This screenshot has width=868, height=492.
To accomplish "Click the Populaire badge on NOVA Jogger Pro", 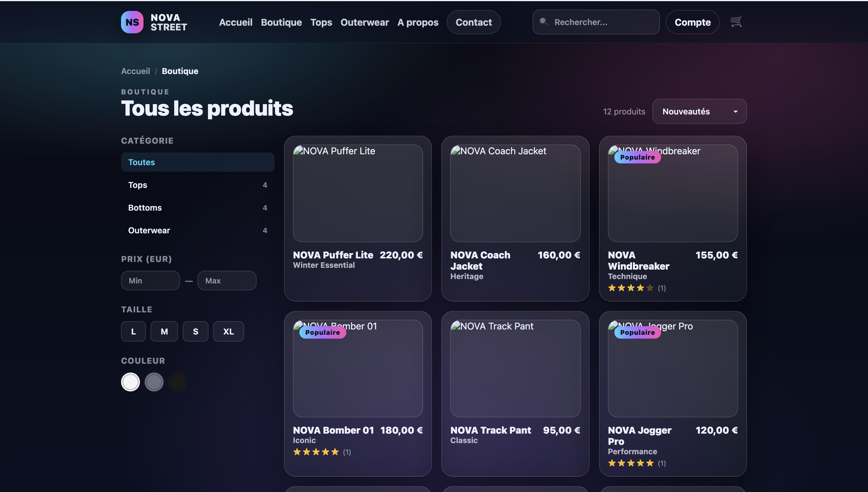I will pyautogui.click(x=637, y=332).
